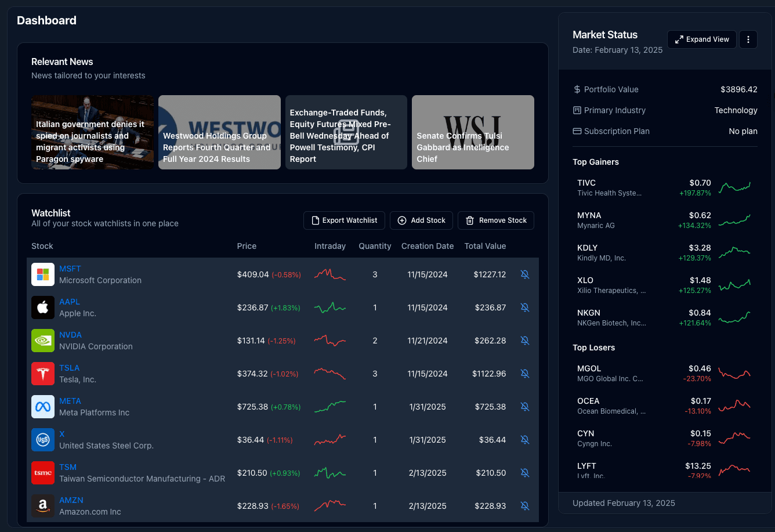Open the Exchange-Traded Funds news card
Viewport: 775px width, 532px height.
coord(346,132)
